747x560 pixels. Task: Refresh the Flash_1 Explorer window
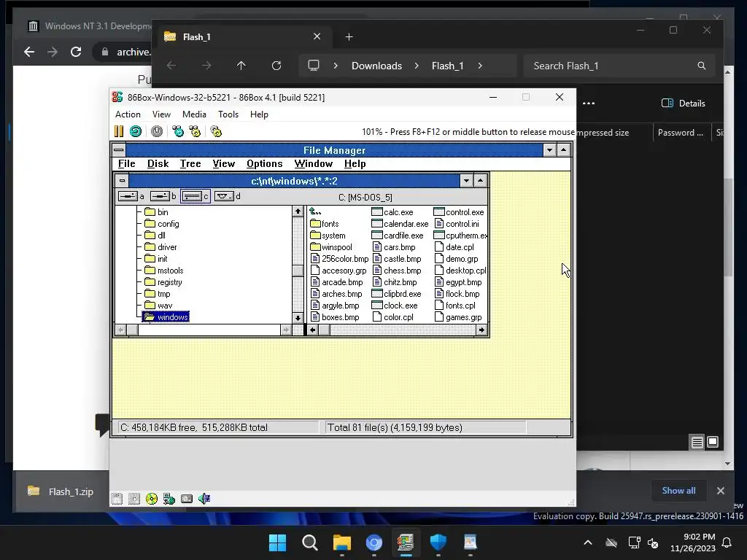pyautogui.click(x=276, y=66)
